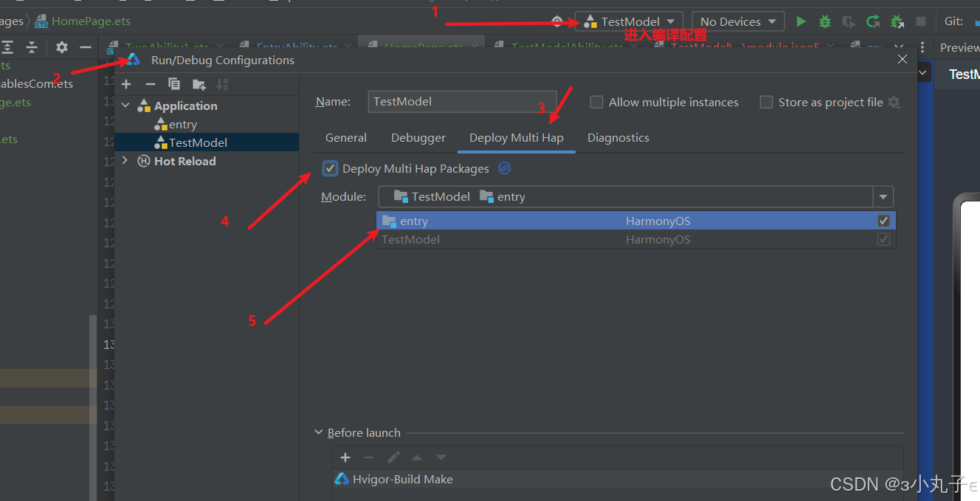Click the TestModel module row checkbox
980x501 pixels.
[883, 239]
